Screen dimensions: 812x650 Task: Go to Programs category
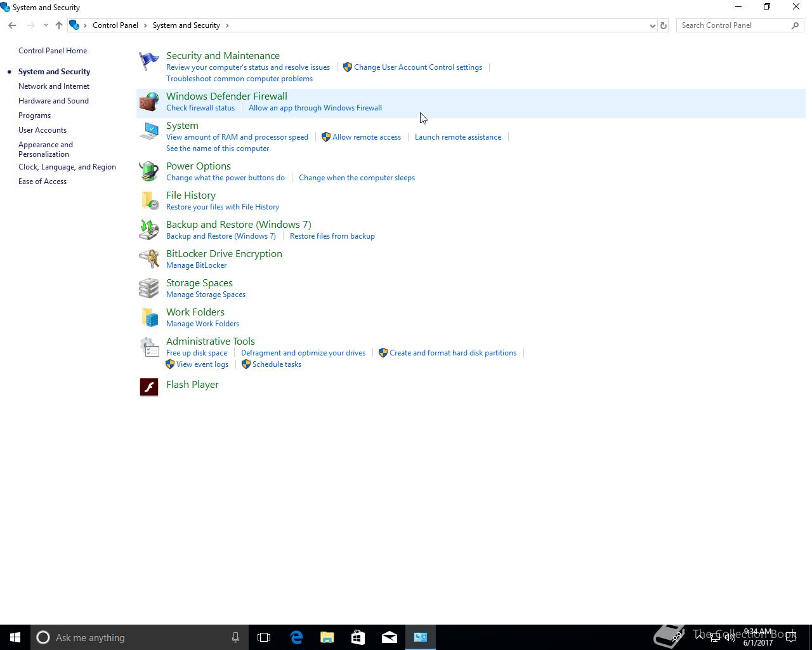34,116
